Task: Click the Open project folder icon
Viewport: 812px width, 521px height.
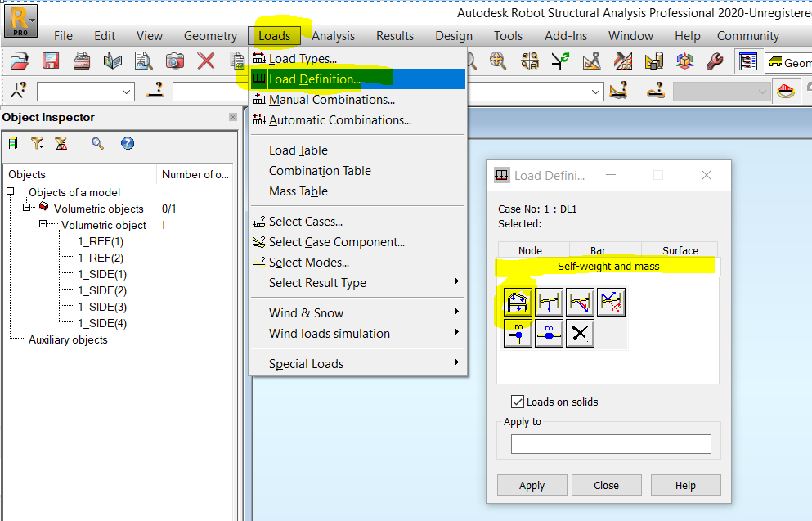Action: click(19, 61)
